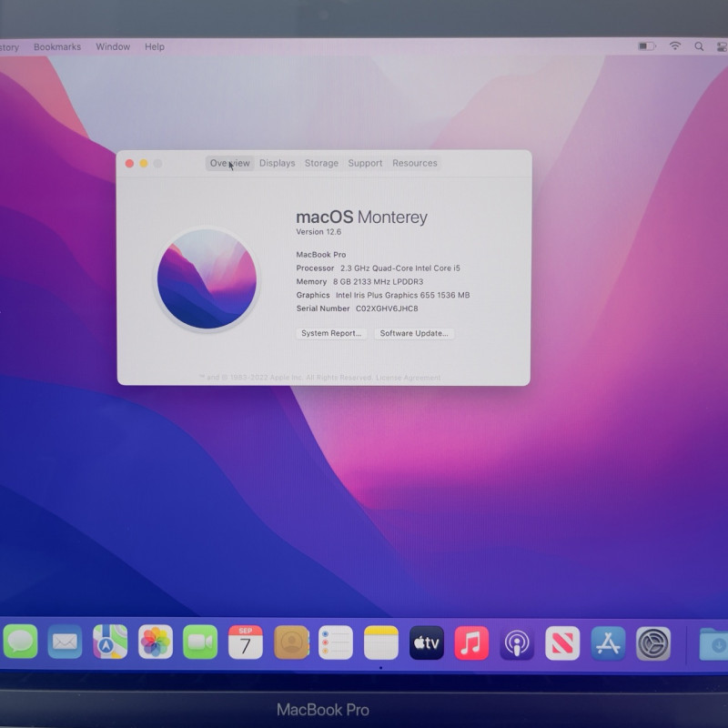Open the Bookmarks menu
Image resolution: width=728 pixels, height=728 pixels.
(57, 47)
